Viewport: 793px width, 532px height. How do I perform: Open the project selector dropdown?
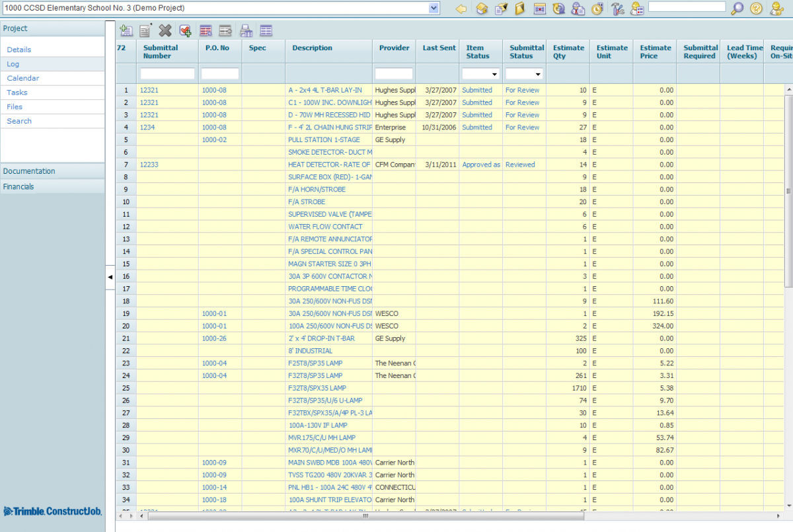(433, 8)
